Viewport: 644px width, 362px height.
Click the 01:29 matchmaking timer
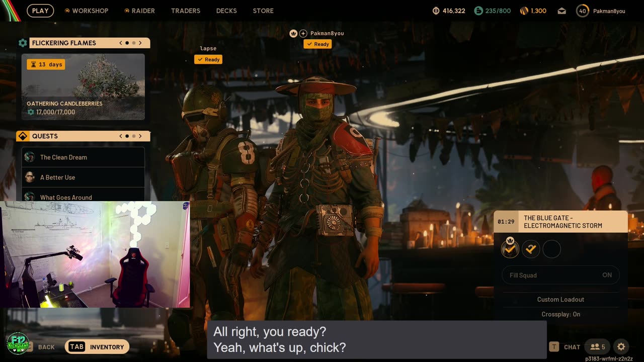point(506,222)
